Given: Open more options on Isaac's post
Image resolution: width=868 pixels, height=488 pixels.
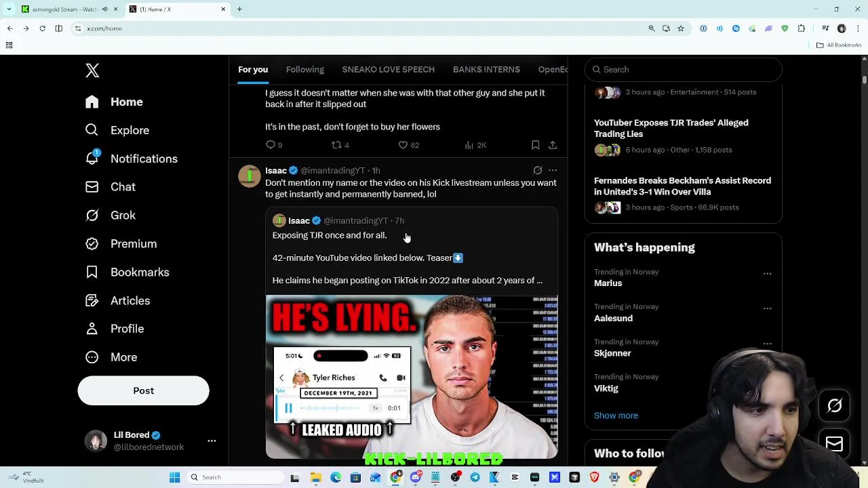Looking at the screenshot, I should [553, 170].
